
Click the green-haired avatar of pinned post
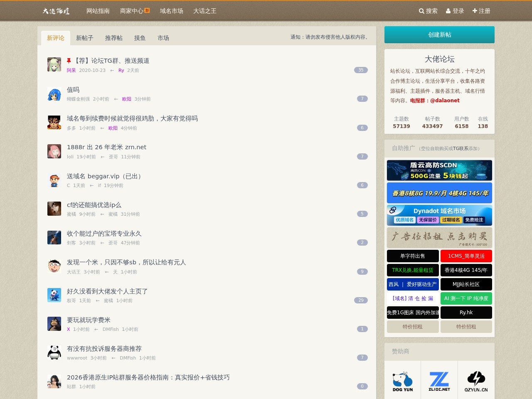point(54,64)
